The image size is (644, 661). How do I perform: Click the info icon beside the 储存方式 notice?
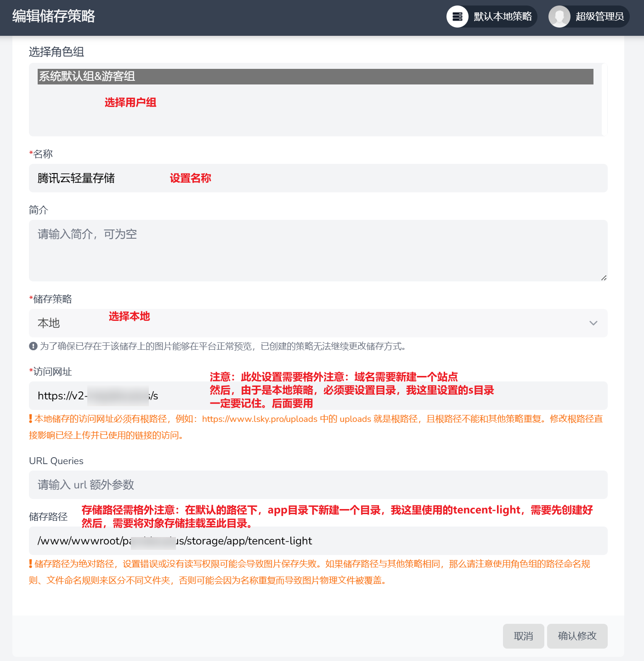click(x=33, y=346)
